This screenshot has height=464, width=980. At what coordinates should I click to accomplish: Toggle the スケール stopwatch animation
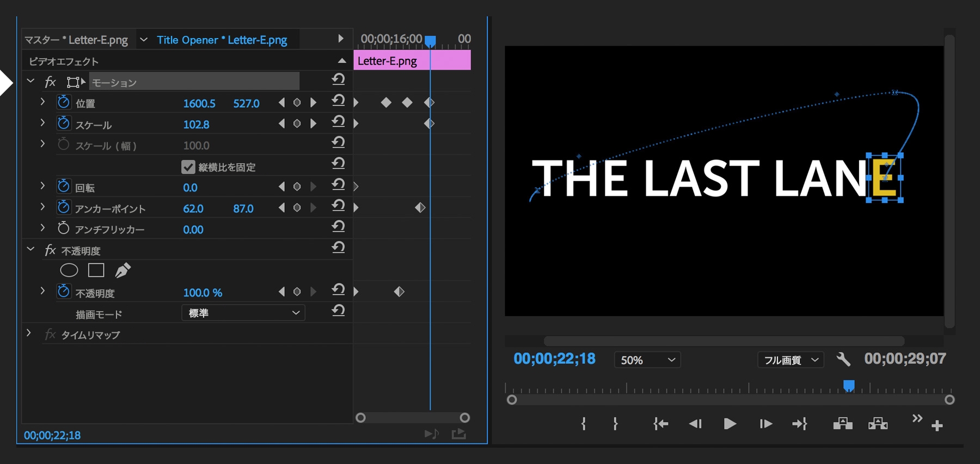[64, 123]
